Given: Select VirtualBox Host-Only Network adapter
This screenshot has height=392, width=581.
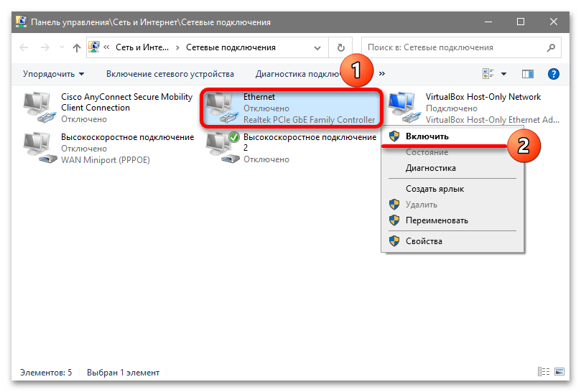Looking at the screenshot, I should (473, 108).
